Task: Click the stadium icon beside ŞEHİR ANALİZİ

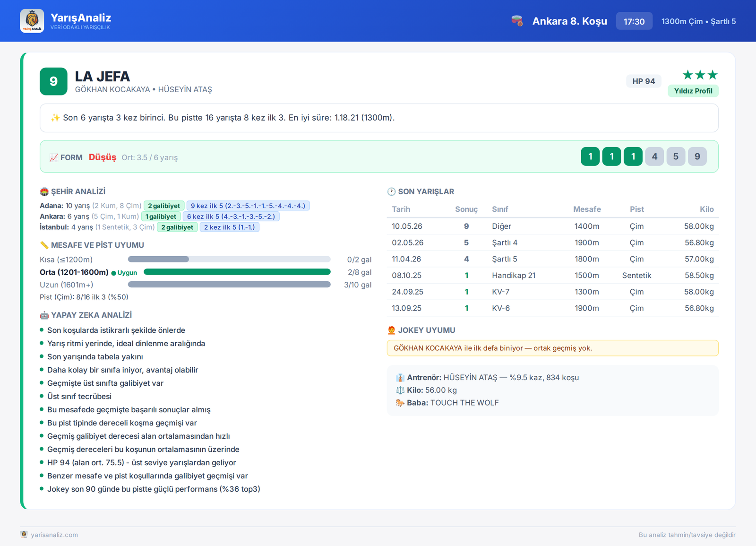Action: [44, 191]
